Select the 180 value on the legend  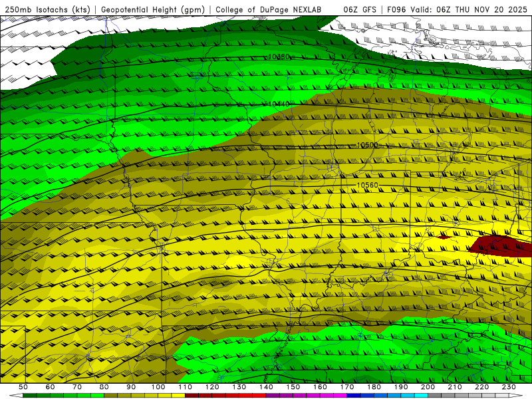(x=374, y=387)
